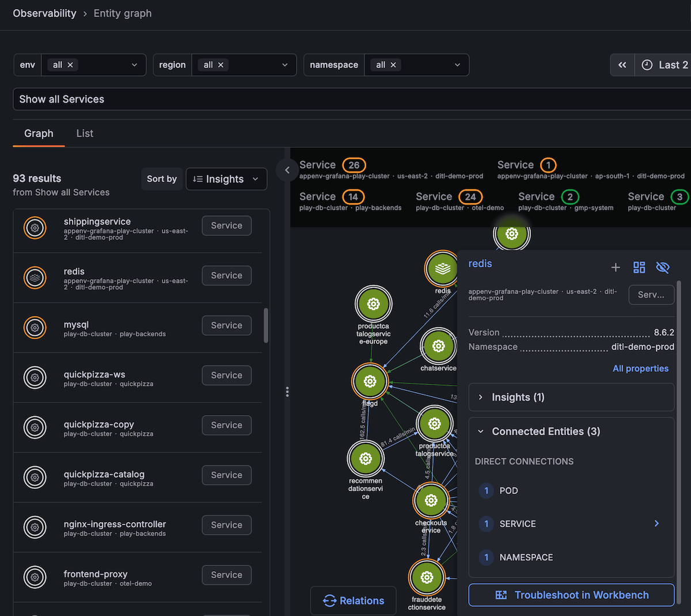Click the shippingservice entity icon in results

[x=35, y=228]
